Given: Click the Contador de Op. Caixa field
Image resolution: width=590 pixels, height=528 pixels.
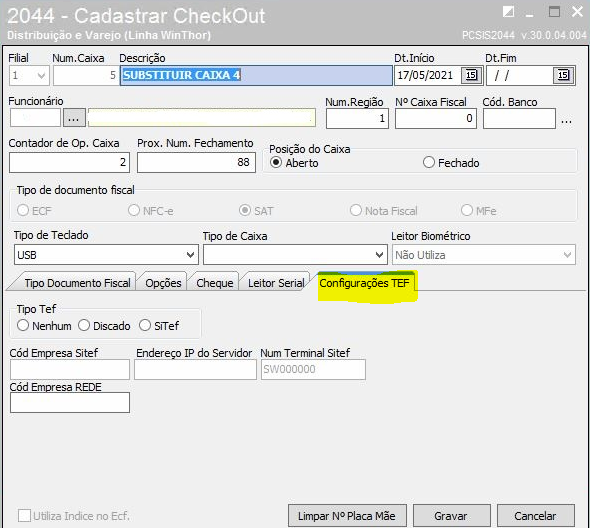Looking at the screenshot, I should pyautogui.click(x=69, y=163).
